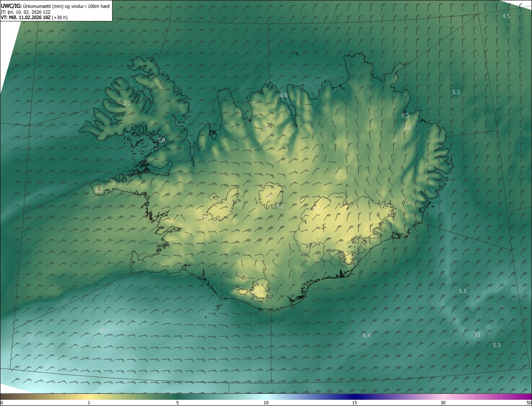
Task: Click the 15 tick on the color scale
Action: coord(355,403)
